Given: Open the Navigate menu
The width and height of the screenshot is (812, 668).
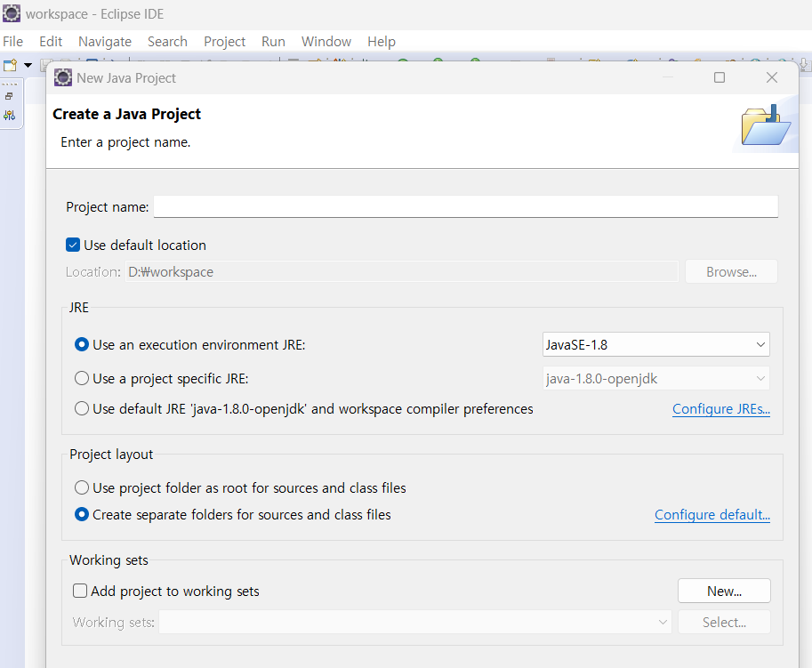Looking at the screenshot, I should tap(105, 42).
